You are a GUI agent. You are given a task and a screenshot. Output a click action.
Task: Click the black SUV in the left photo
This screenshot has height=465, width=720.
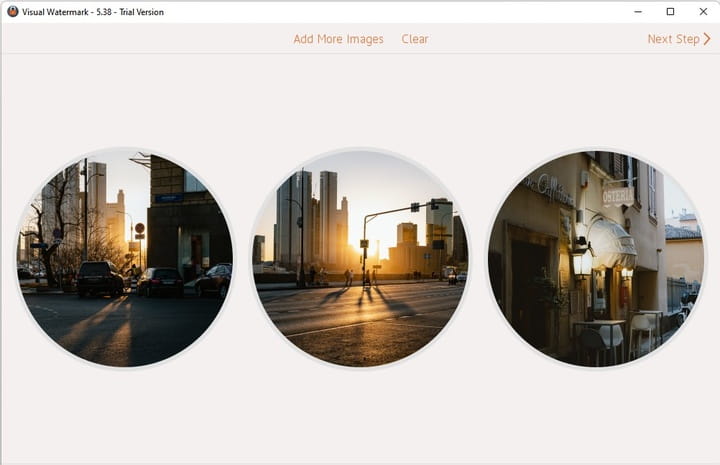tap(100, 278)
